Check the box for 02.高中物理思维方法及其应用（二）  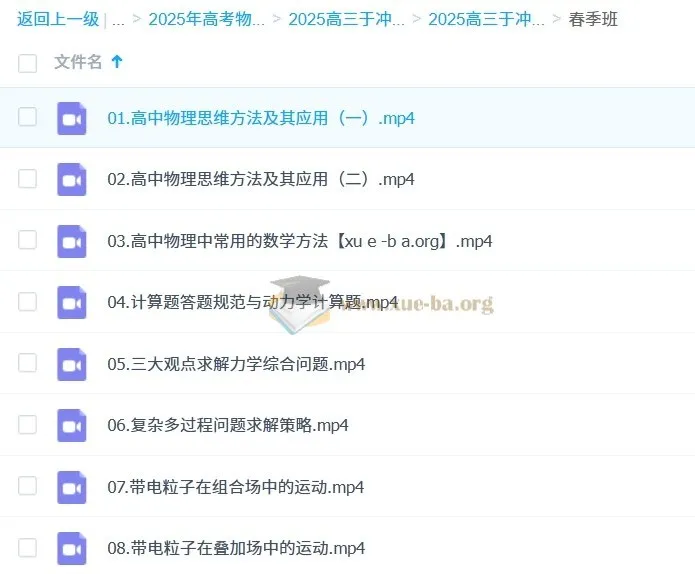click(x=27, y=179)
